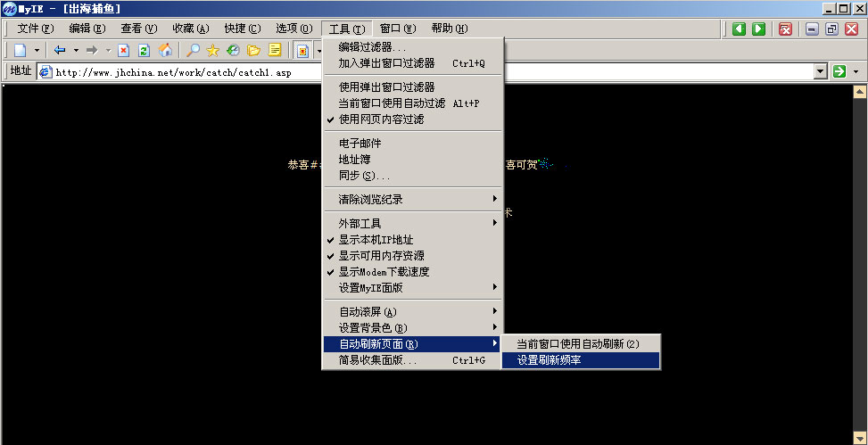Expand the forward history dropdown arrow
This screenshot has width=868, height=445.
point(108,50)
